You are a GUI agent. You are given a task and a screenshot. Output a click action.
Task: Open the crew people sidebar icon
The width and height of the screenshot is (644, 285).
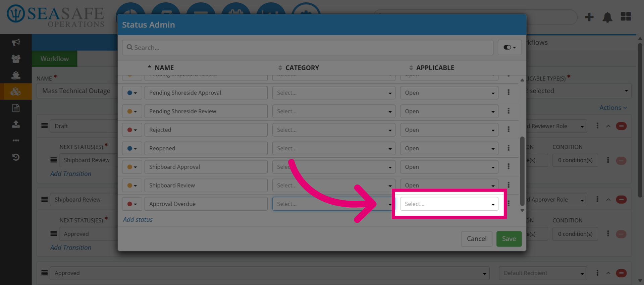tap(16, 59)
